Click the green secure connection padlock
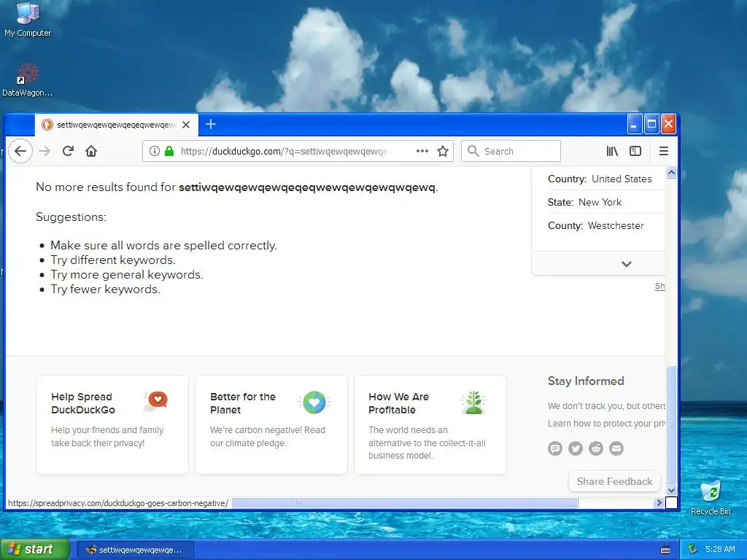The width and height of the screenshot is (747, 560). (169, 152)
